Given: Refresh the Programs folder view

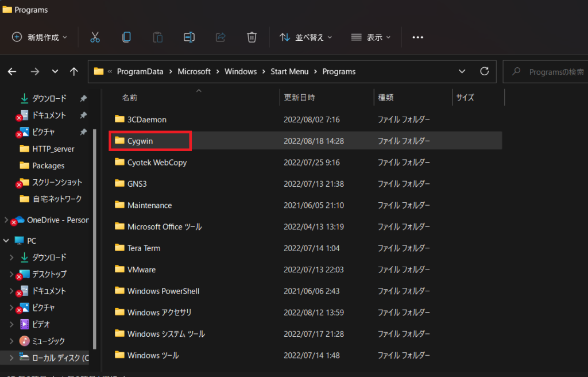Looking at the screenshot, I should point(485,71).
